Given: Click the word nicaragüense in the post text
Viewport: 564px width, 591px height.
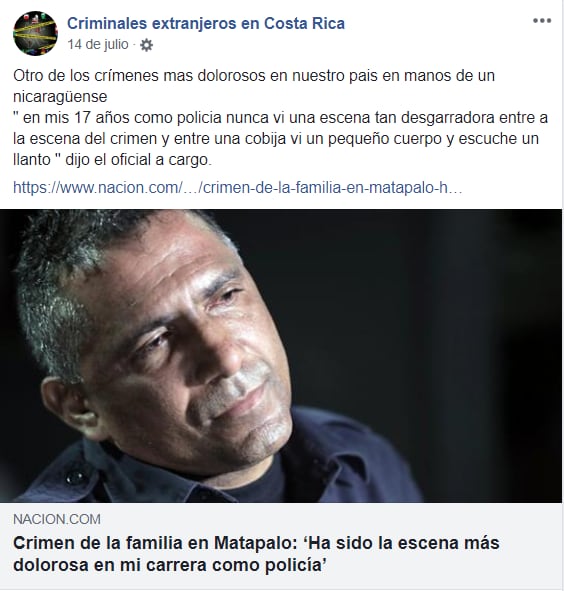Looking at the screenshot, I should coord(60,97).
